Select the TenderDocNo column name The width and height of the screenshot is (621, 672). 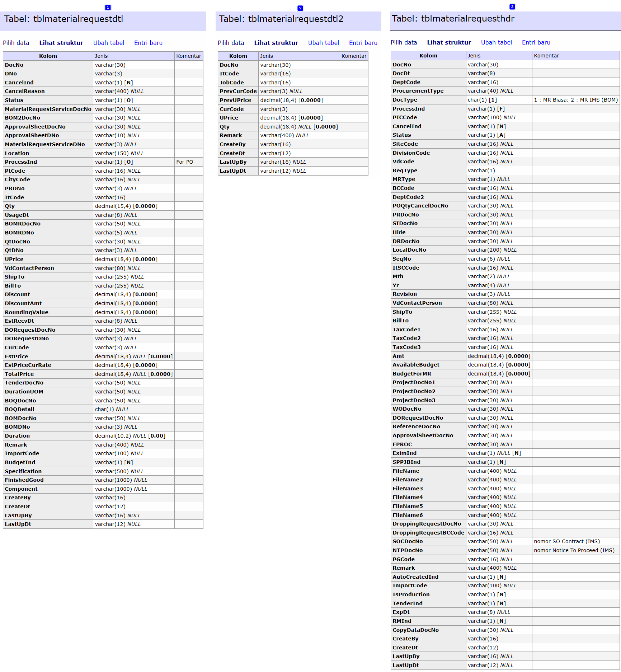point(24,383)
